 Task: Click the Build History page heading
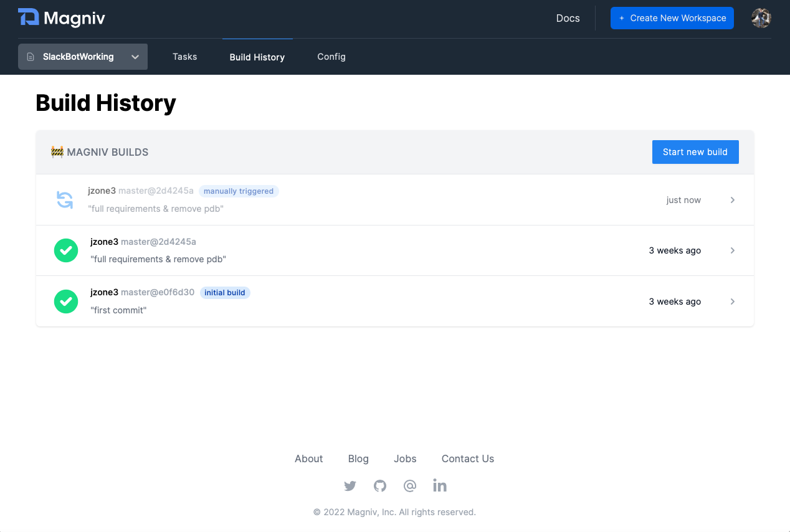106,103
